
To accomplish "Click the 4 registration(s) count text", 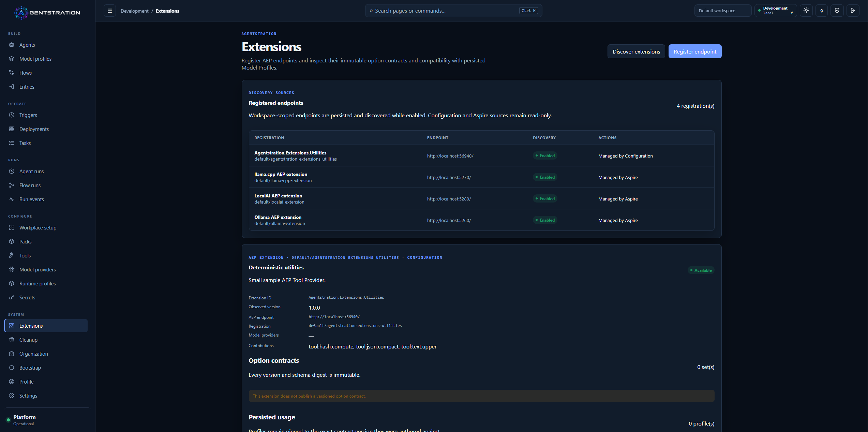I will coord(695,106).
